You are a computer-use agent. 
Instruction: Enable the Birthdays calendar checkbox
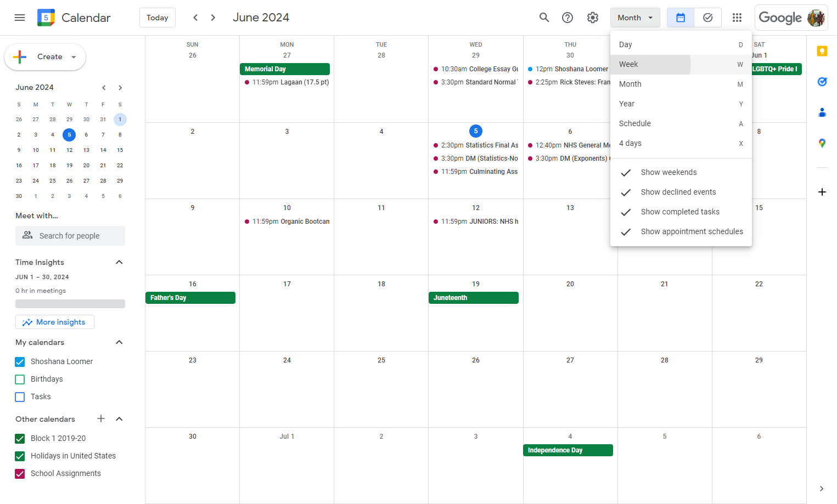tap(20, 380)
